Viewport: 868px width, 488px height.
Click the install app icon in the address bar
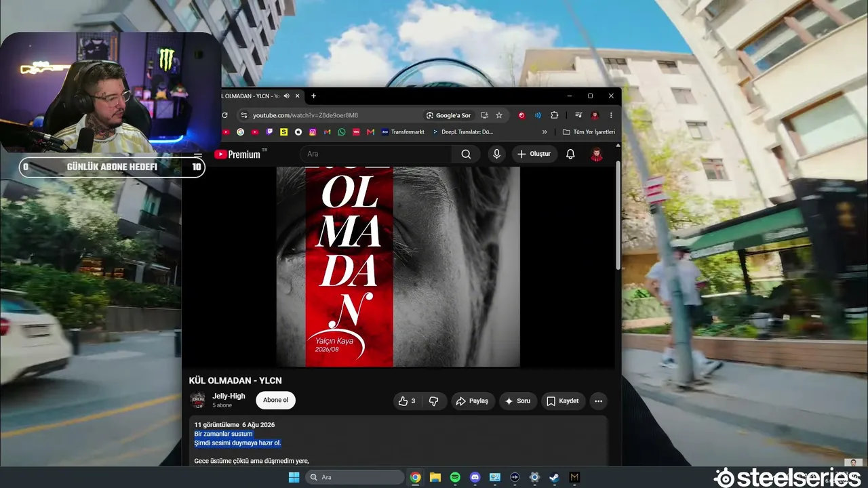[484, 115]
